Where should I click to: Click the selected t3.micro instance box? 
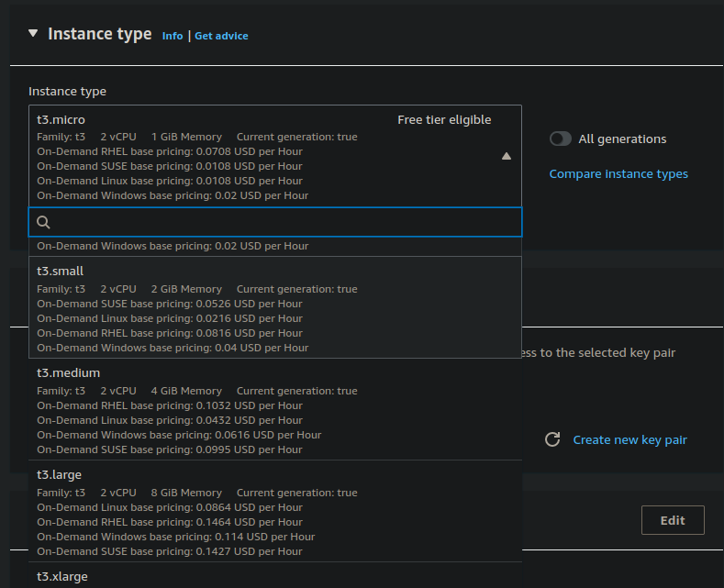275,156
